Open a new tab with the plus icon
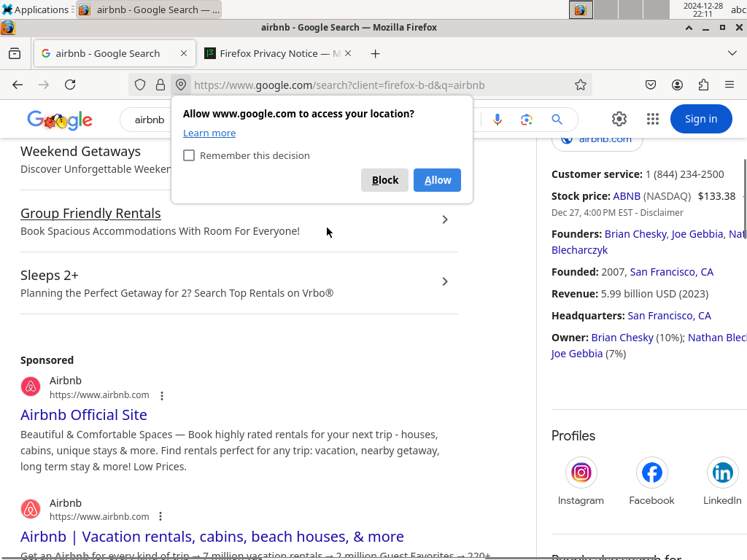The height and width of the screenshot is (560, 747). click(376, 54)
